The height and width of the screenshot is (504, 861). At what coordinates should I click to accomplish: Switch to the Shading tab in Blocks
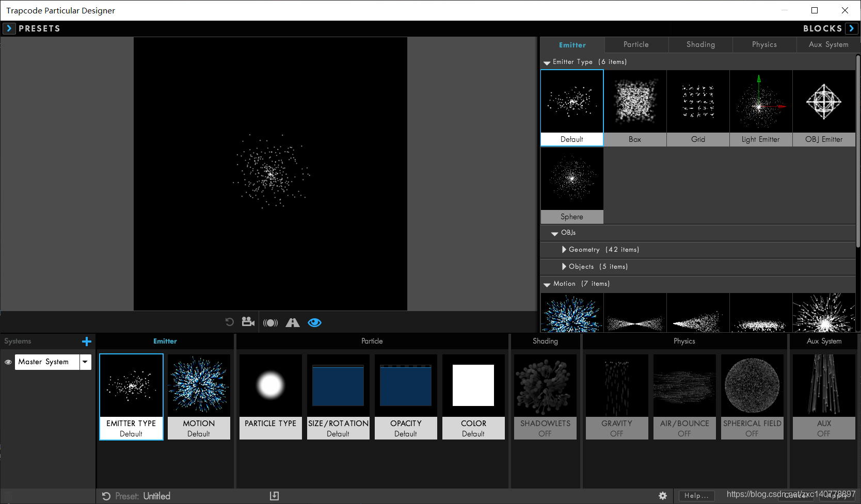(700, 45)
